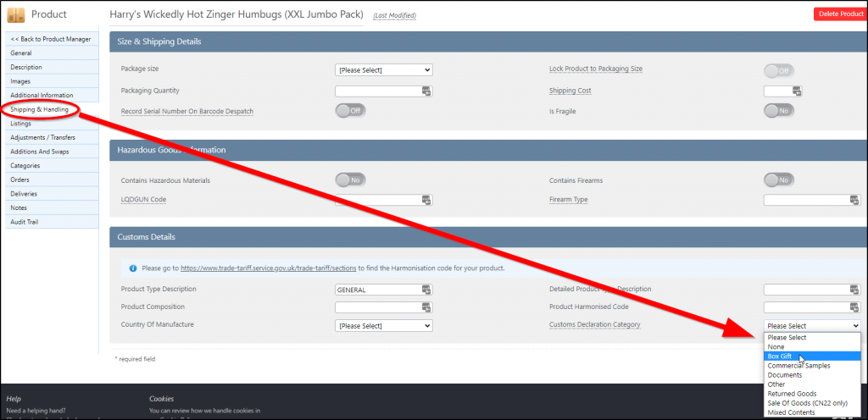Open Shipping & Handling sidebar section

[x=52, y=109]
